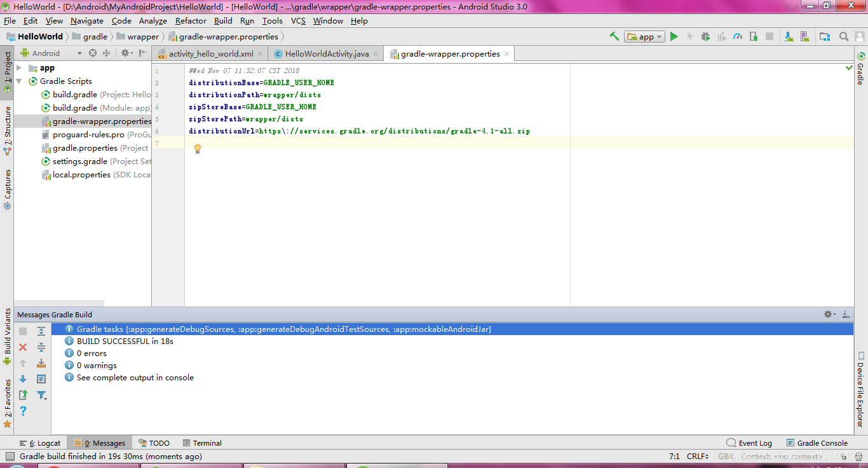Click blue question mark help icon

coord(23,411)
